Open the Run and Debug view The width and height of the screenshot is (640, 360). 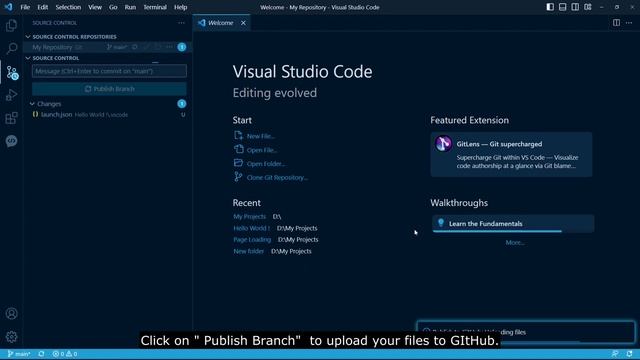[11, 95]
